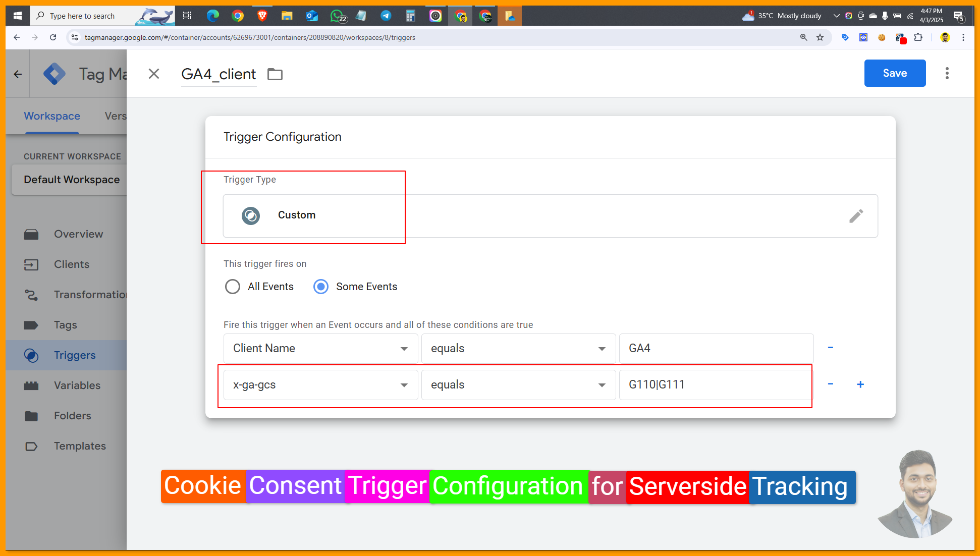980x556 pixels.
Task: Click the plus icon to add condition
Action: click(x=860, y=384)
